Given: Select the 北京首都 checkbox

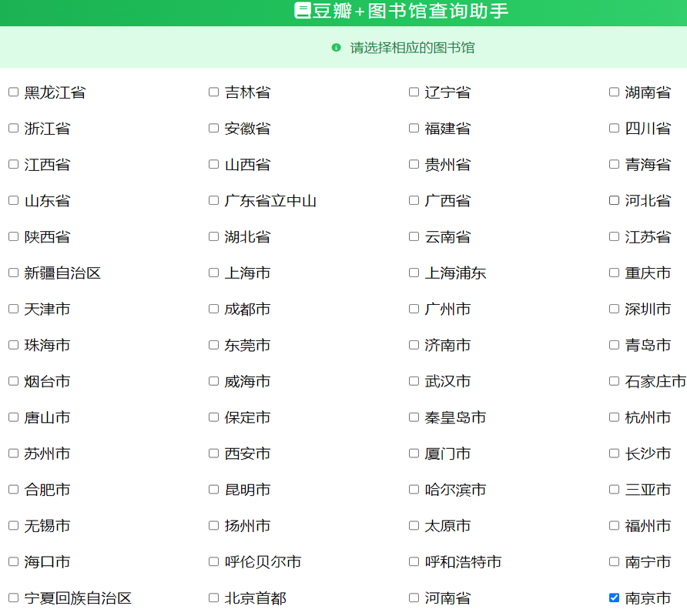Looking at the screenshot, I should (213, 598).
